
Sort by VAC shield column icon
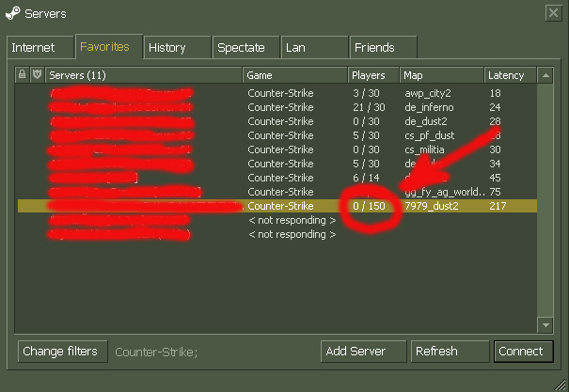click(x=37, y=74)
